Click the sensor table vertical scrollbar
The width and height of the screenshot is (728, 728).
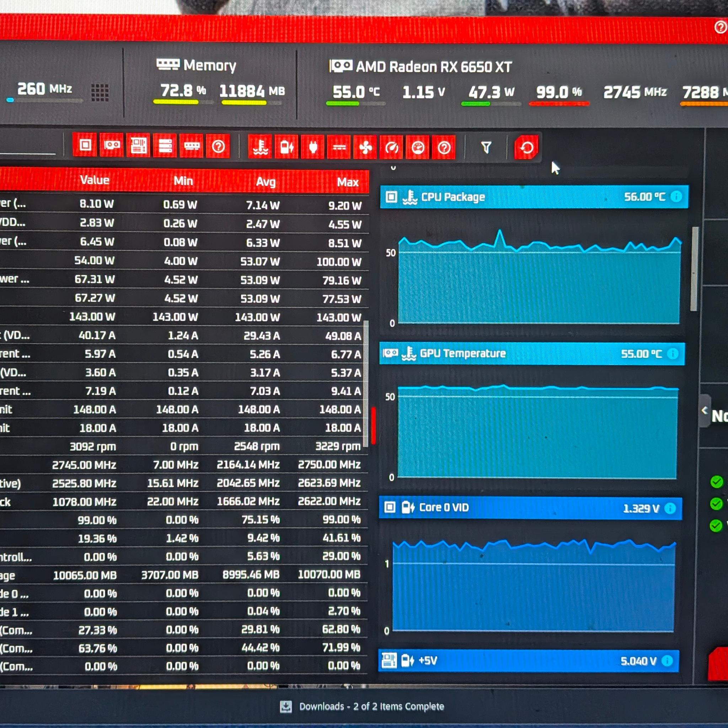point(365,383)
